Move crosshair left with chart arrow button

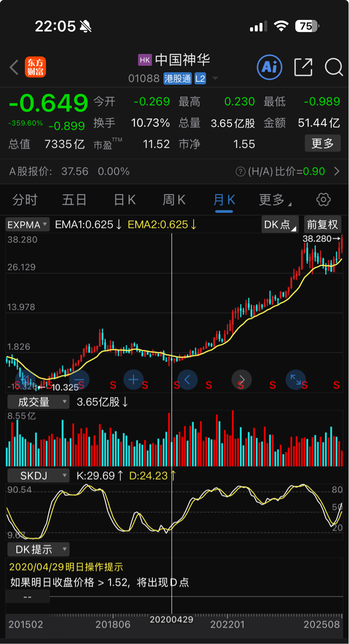187,379
